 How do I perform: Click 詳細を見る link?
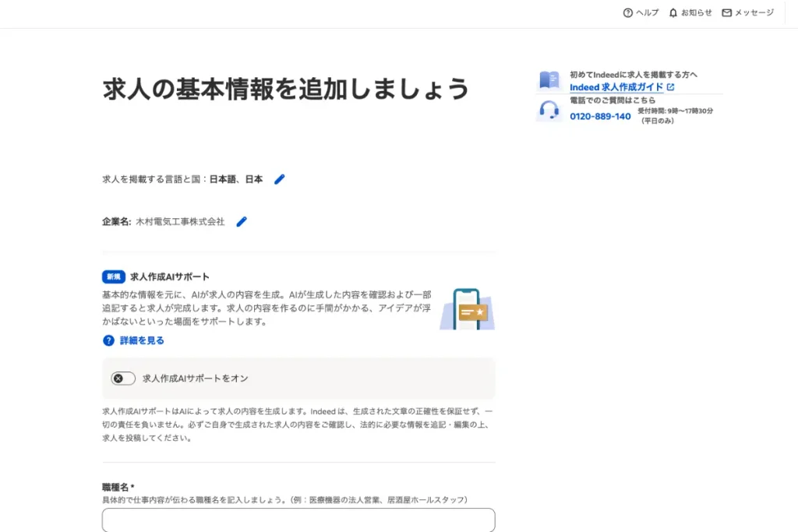tap(142, 340)
